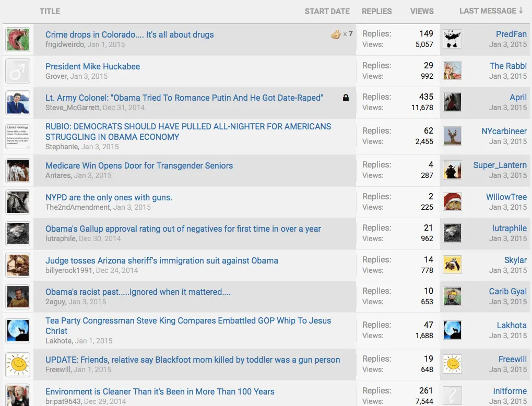Click the thumbs-up likes icon on Colorado thread
This screenshot has height=406, width=532.
coord(336,34)
